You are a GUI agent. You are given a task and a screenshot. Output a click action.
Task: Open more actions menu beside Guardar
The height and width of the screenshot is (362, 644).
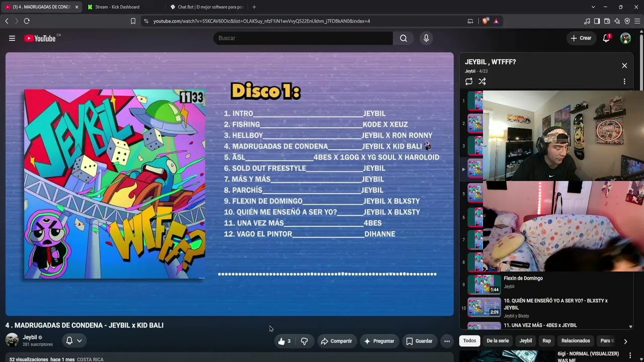[x=447, y=341]
